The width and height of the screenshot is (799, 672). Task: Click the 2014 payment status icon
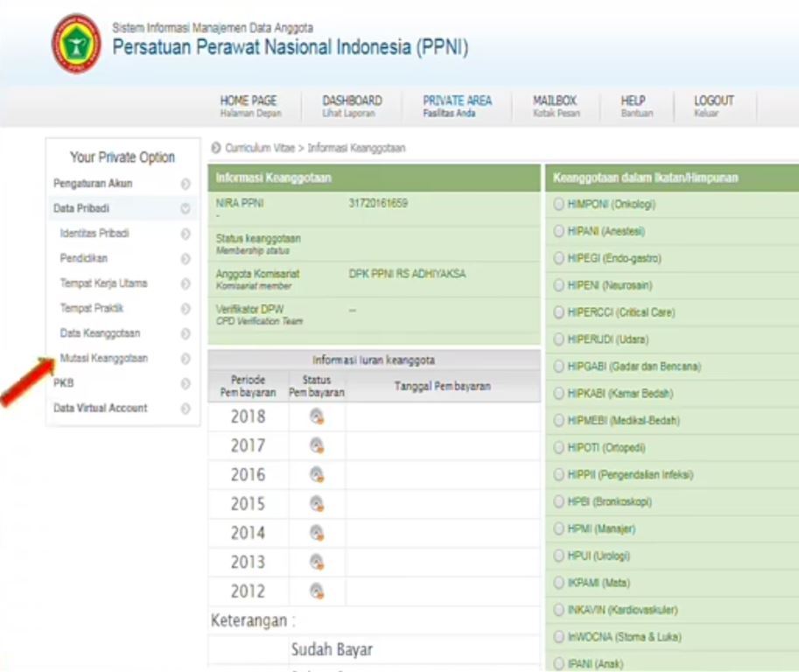click(x=317, y=533)
